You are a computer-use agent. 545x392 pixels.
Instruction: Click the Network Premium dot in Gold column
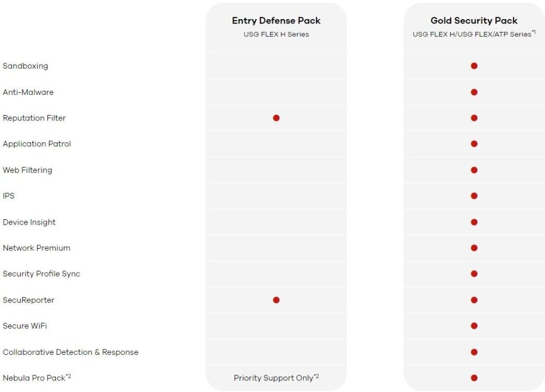pos(474,248)
